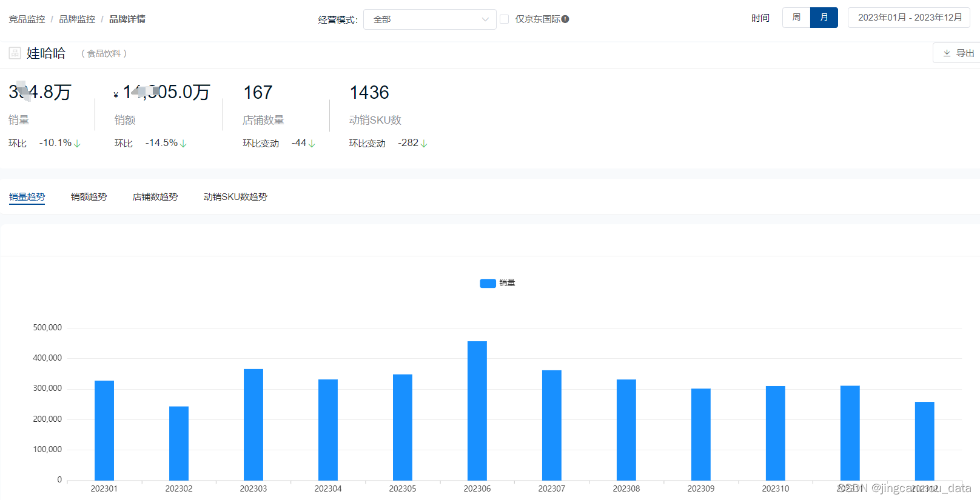The image size is (980, 500).
Task: Toggle the 销量 legend swatch
Action: (x=488, y=283)
